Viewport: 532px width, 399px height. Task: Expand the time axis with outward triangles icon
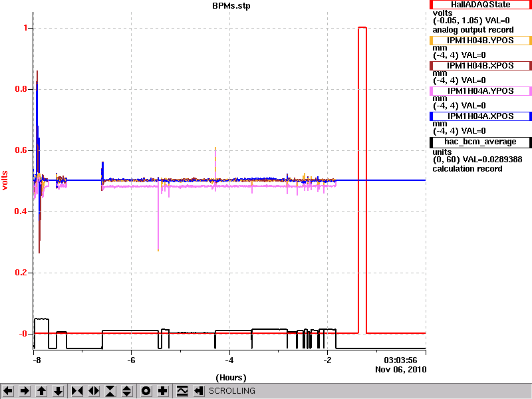pos(94,391)
